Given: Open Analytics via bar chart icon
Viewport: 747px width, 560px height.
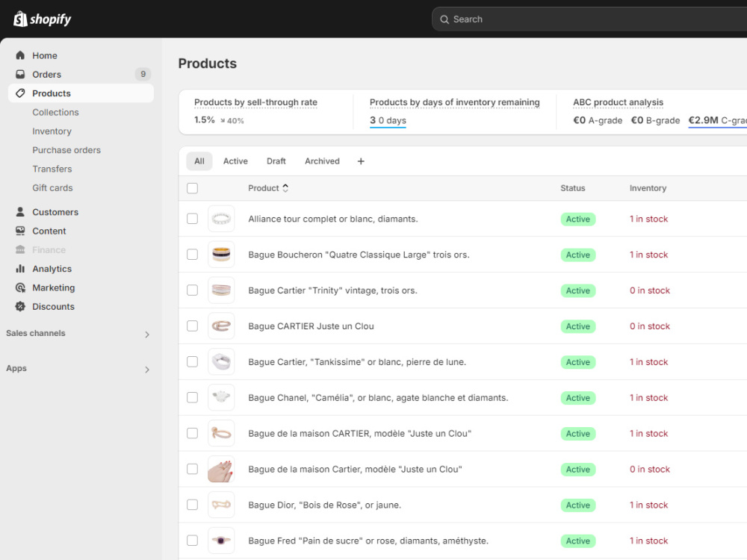Looking at the screenshot, I should 20,269.
